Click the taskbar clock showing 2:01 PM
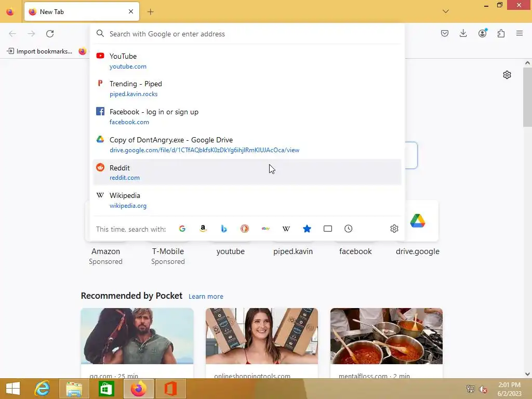The height and width of the screenshot is (399, 532). point(509,389)
